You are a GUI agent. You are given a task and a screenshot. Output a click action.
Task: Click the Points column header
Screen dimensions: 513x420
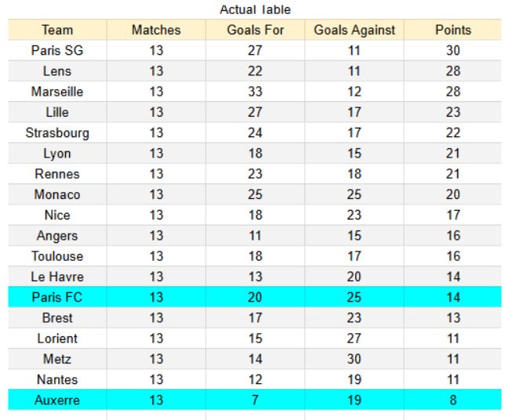coord(453,31)
